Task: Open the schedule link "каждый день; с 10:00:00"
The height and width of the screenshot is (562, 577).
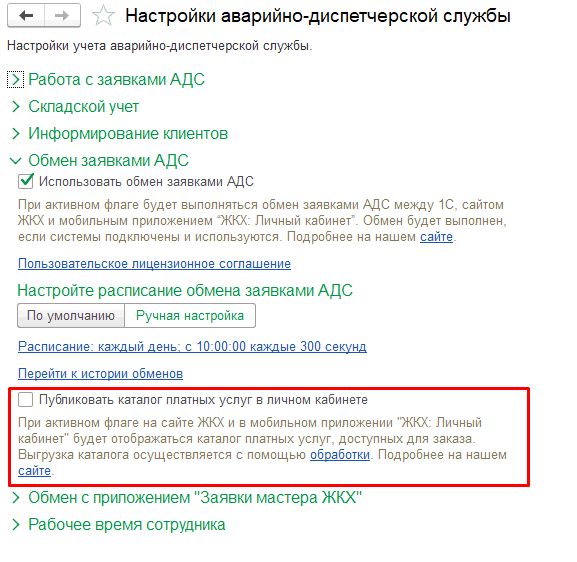Action: [x=192, y=347]
